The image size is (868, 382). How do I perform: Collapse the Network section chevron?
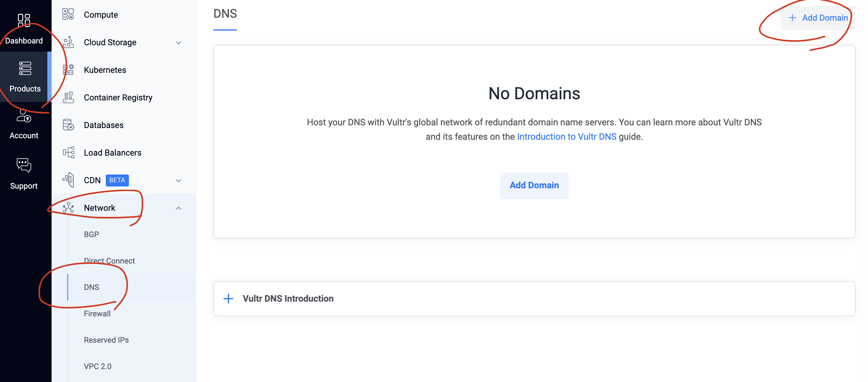[x=179, y=208]
